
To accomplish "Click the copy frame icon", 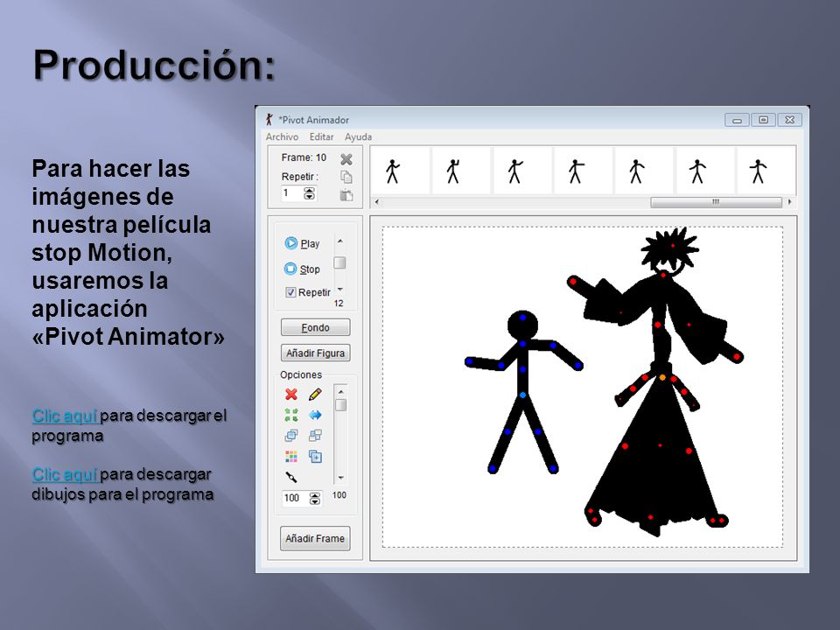I will (x=346, y=177).
